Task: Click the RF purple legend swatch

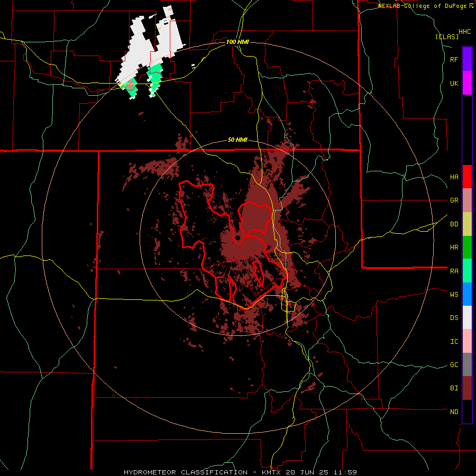Action: point(467,59)
